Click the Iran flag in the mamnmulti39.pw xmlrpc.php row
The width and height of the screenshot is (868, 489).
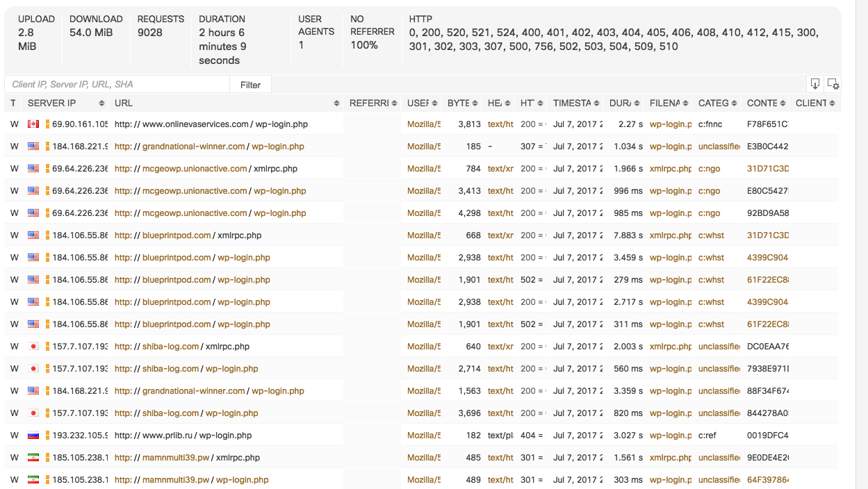[x=33, y=458]
